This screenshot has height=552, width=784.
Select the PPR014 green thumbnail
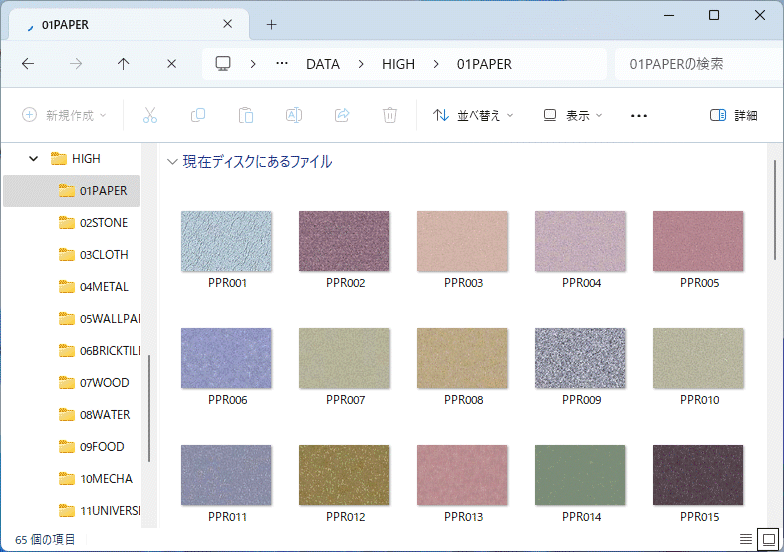tap(580, 476)
